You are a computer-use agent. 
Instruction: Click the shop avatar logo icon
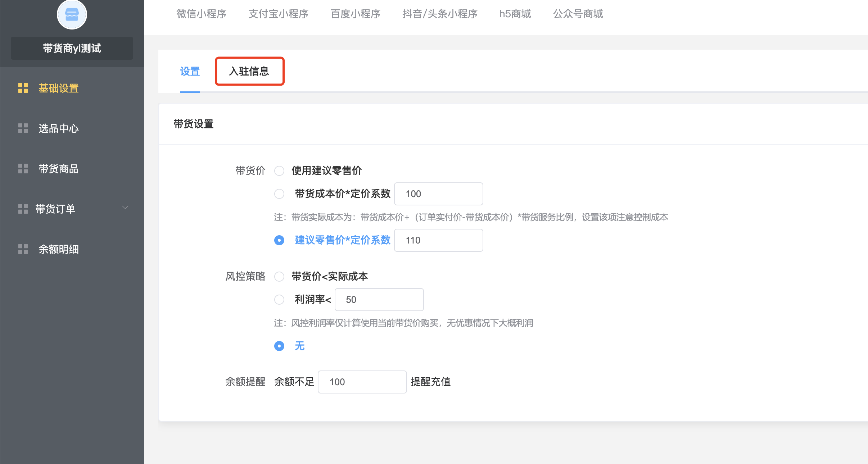click(72, 14)
